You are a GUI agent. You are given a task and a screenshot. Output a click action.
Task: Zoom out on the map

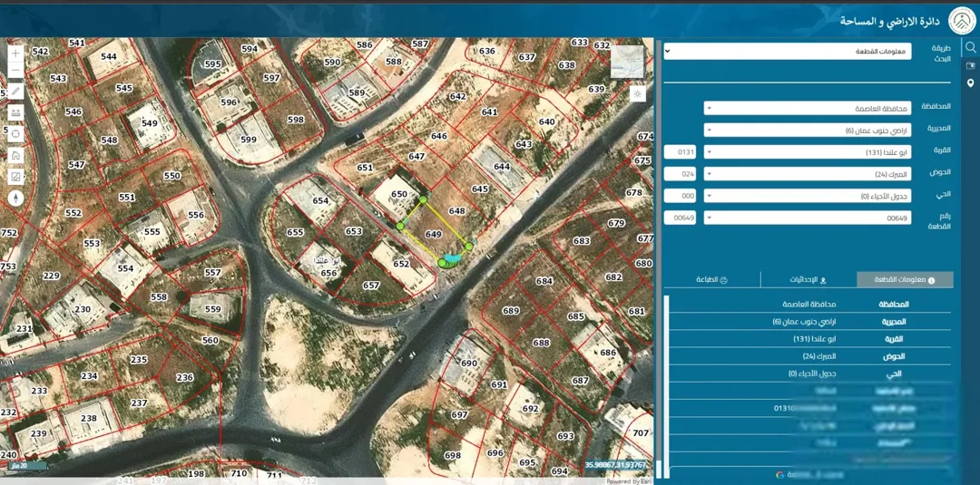point(15,71)
